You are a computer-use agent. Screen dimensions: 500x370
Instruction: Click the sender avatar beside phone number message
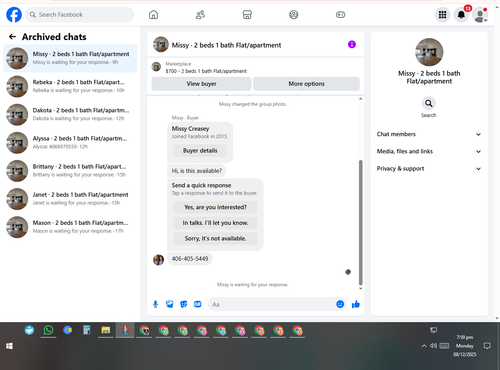[158, 260]
